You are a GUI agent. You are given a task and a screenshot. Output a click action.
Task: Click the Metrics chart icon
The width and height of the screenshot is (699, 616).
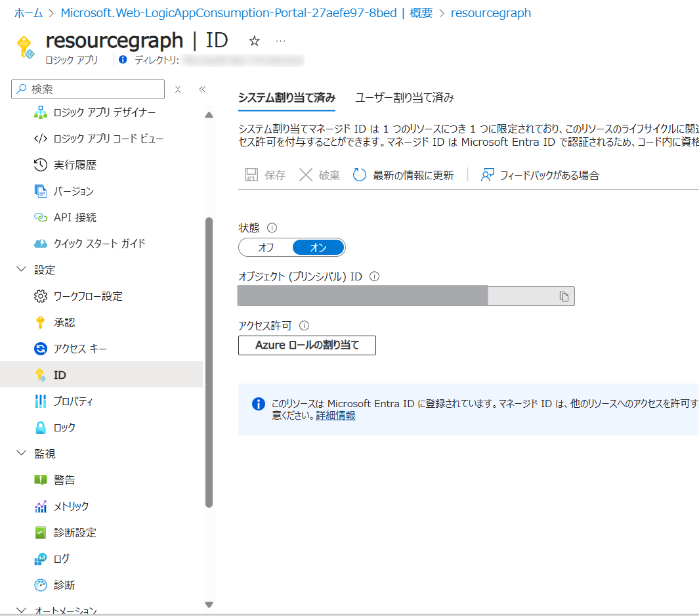pos(41,506)
